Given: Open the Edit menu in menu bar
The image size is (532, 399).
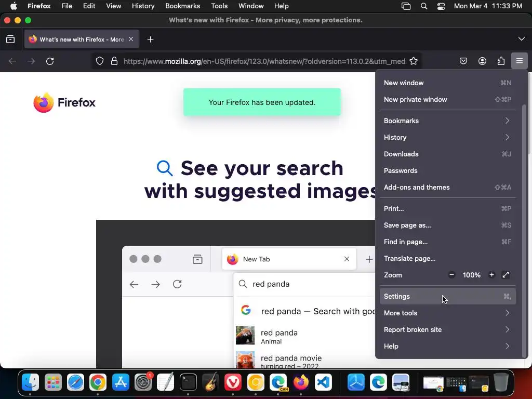Looking at the screenshot, I should coord(89,6).
